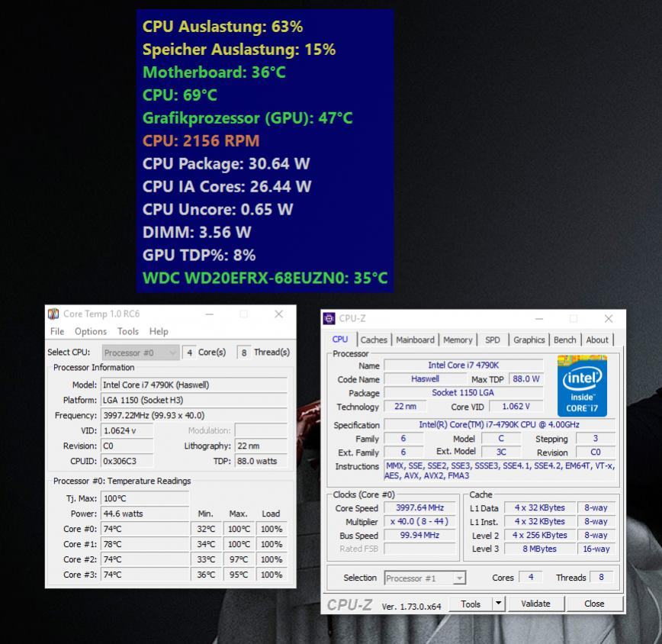662x644 pixels.
Task: Click the overlay line 'Grafikprozessor (GPU): 47°C'
Action: pyautogui.click(x=247, y=118)
